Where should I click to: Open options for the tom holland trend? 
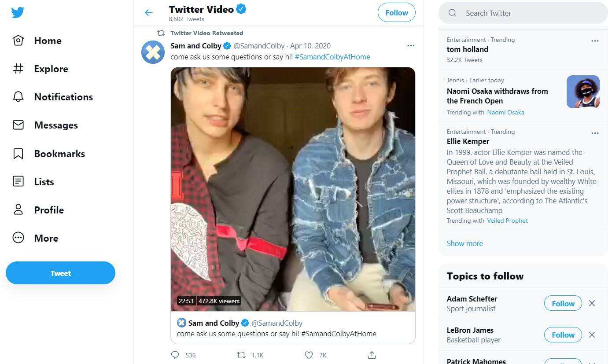click(x=595, y=41)
